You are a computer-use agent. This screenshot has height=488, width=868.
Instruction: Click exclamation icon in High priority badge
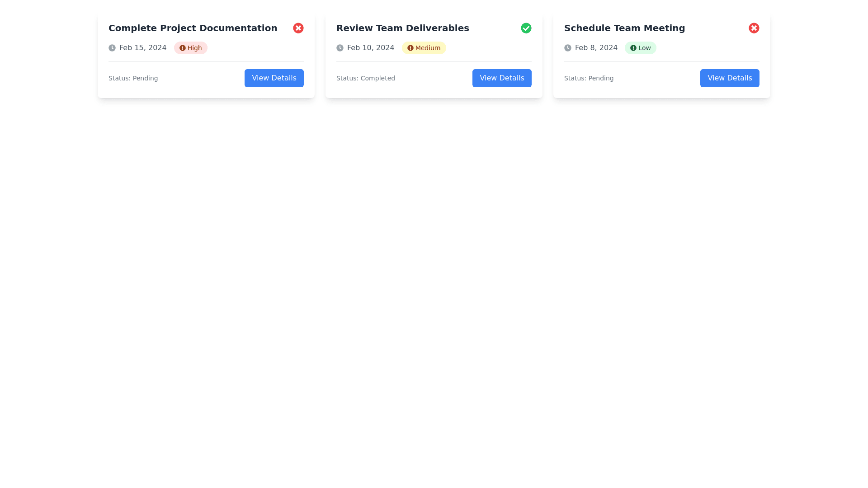coord(183,48)
